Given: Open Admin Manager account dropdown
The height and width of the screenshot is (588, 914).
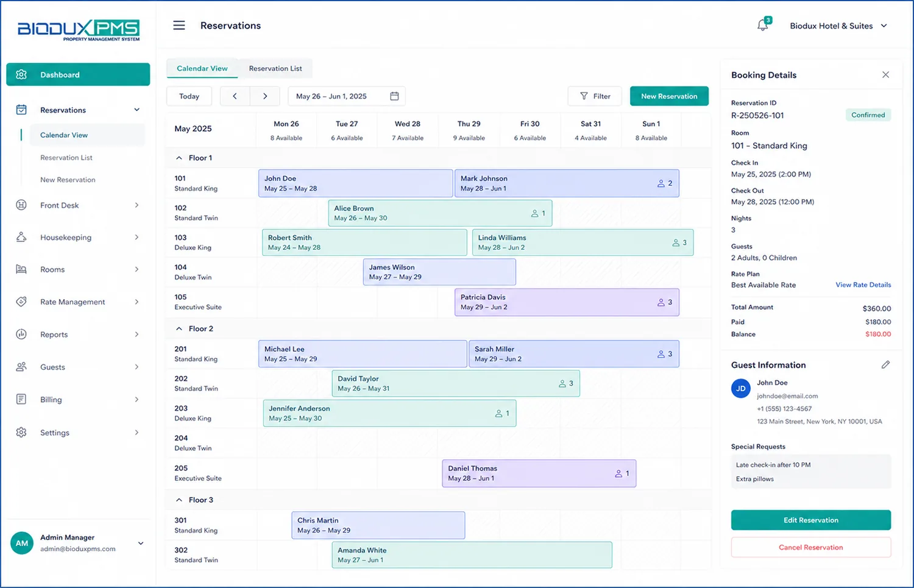Looking at the screenshot, I should coord(141,543).
